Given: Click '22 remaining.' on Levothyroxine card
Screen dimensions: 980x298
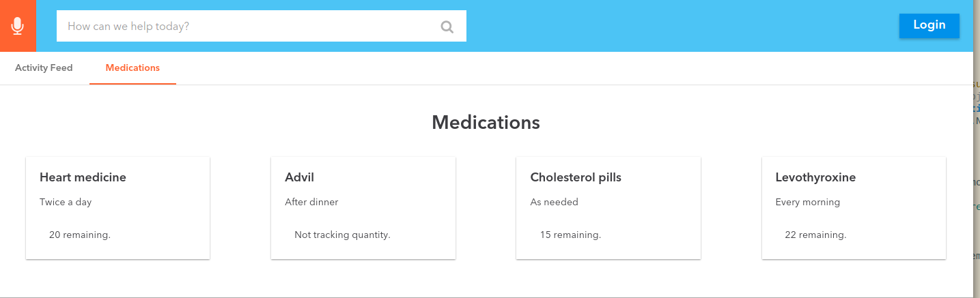Looking at the screenshot, I should click(x=815, y=235).
